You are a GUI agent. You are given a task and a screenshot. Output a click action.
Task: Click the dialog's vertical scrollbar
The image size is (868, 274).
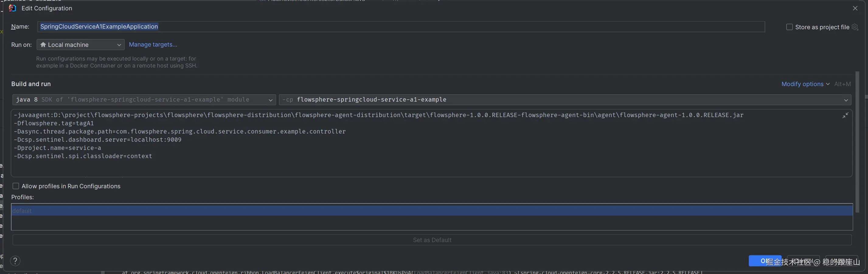point(857,141)
